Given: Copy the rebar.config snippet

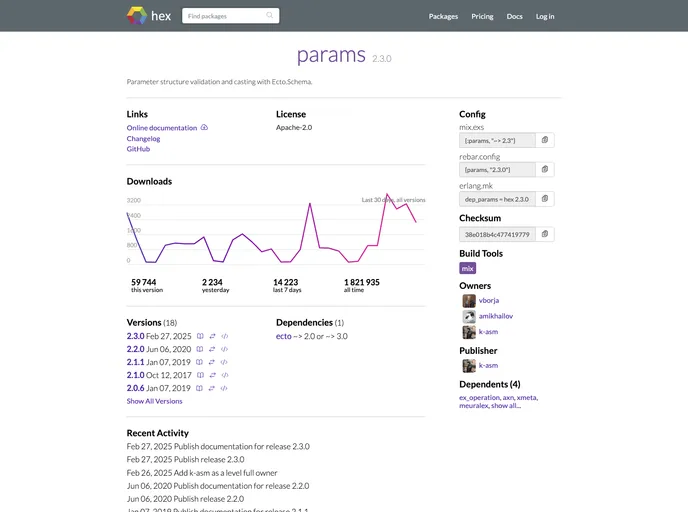Looking at the screenshot, I should point(545,169).
